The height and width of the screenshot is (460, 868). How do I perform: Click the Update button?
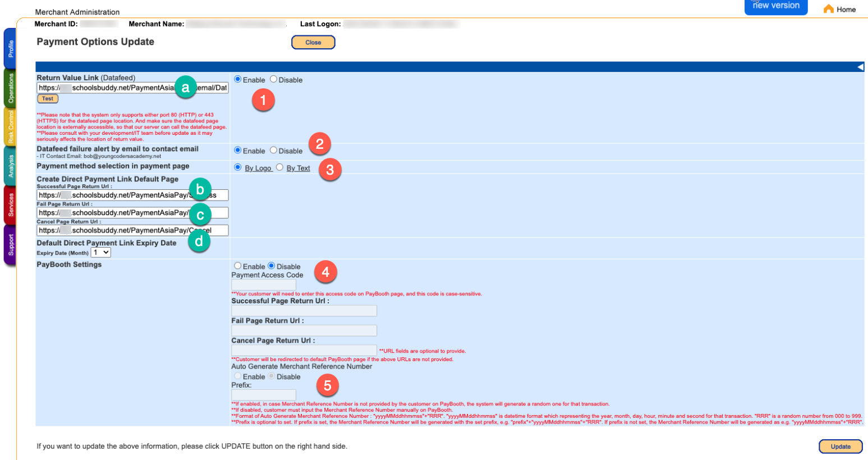click(x=841, y=447)
